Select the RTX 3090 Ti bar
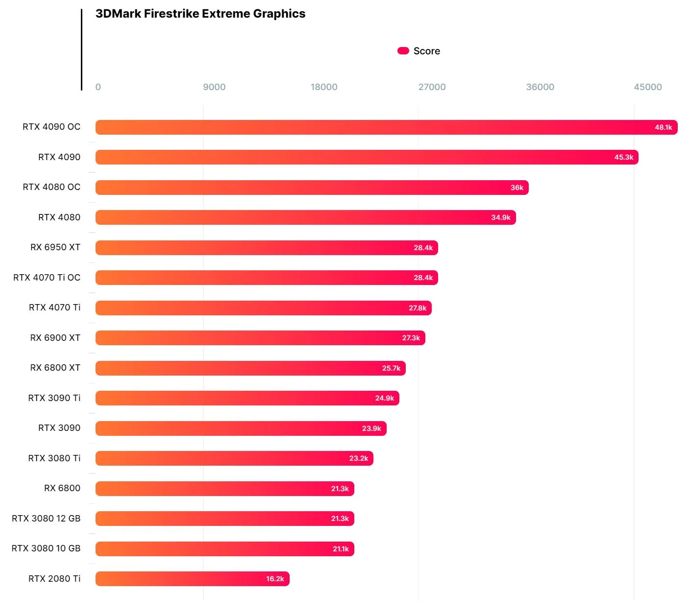Screen dimensions: 689x616 247,398
